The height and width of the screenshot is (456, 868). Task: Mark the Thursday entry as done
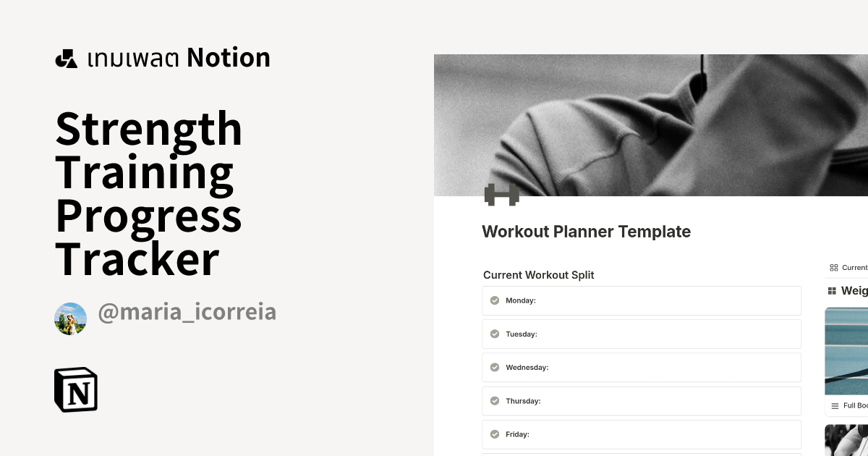[495, 400]
